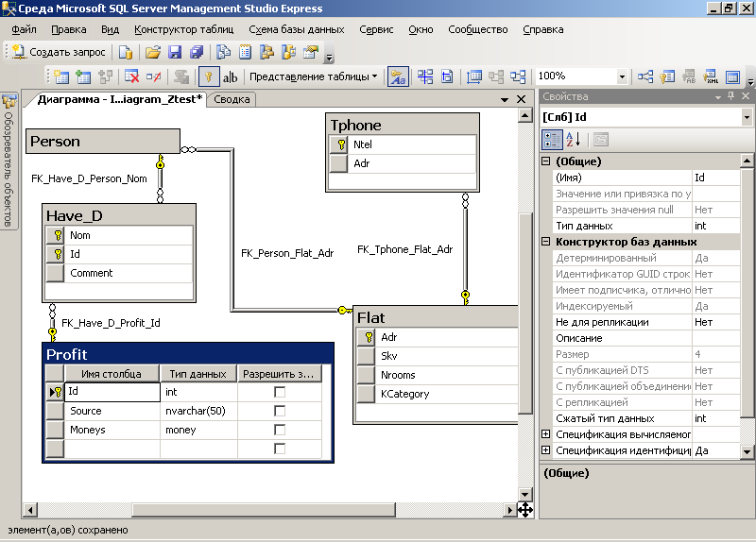Toggle allow-null checkbox in empty Profit row
This screenshot has width=756, height=542.
(280, 449)
